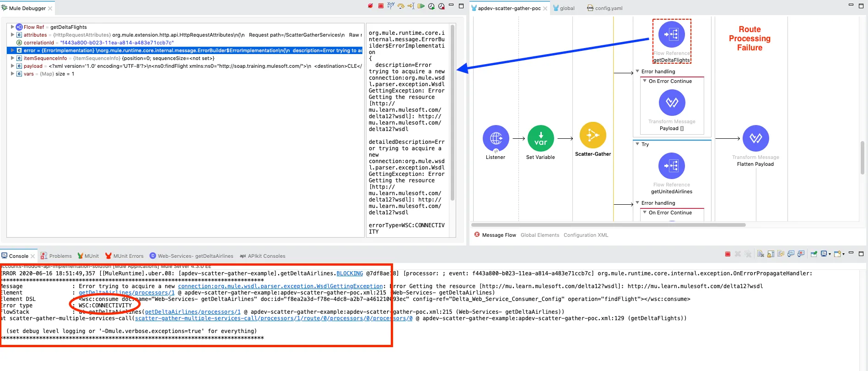This screenshot has height=371, width=868.
Task: Collapse the Try scope
Action: (637, 144)
